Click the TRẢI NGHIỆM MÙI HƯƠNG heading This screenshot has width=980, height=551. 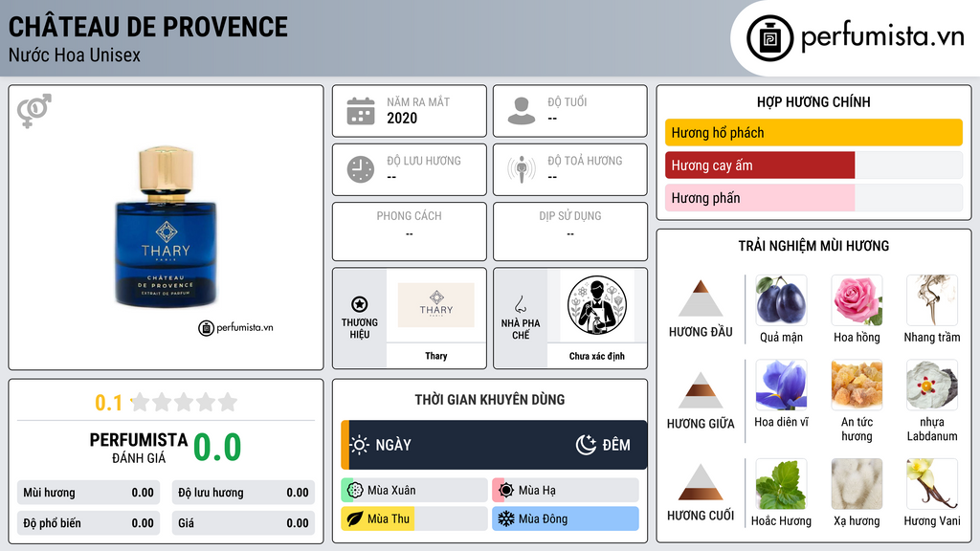point(813,246)
